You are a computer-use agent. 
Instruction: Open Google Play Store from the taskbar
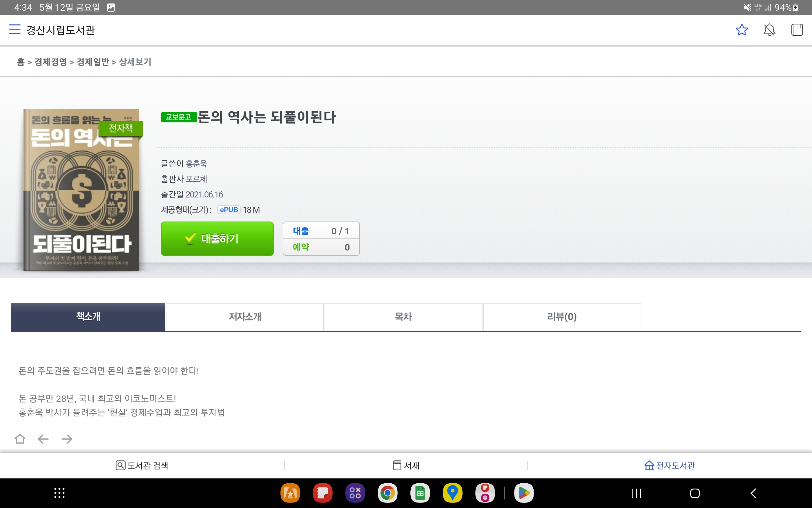[x=524, y=493]
